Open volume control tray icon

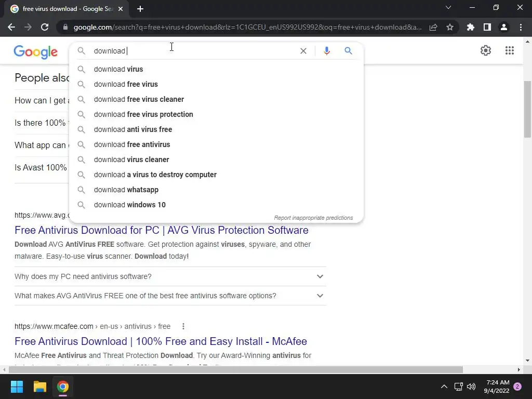(x=471, y=387)
